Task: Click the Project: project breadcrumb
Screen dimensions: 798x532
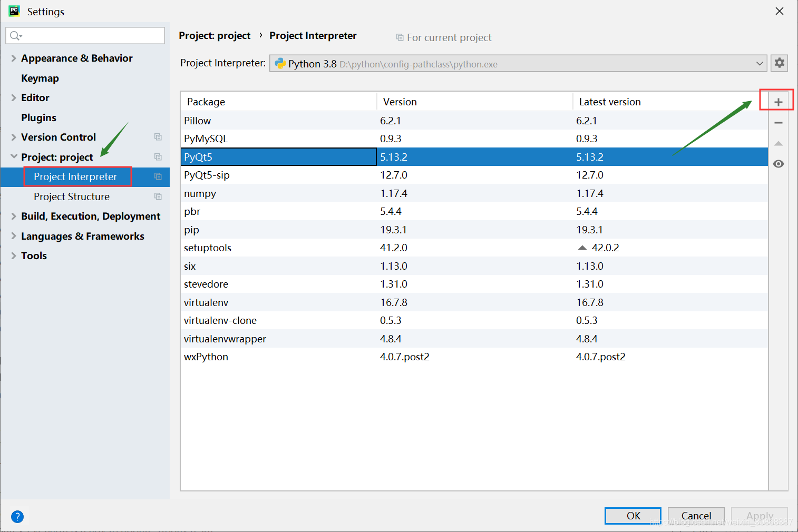Action: (215, 36)
